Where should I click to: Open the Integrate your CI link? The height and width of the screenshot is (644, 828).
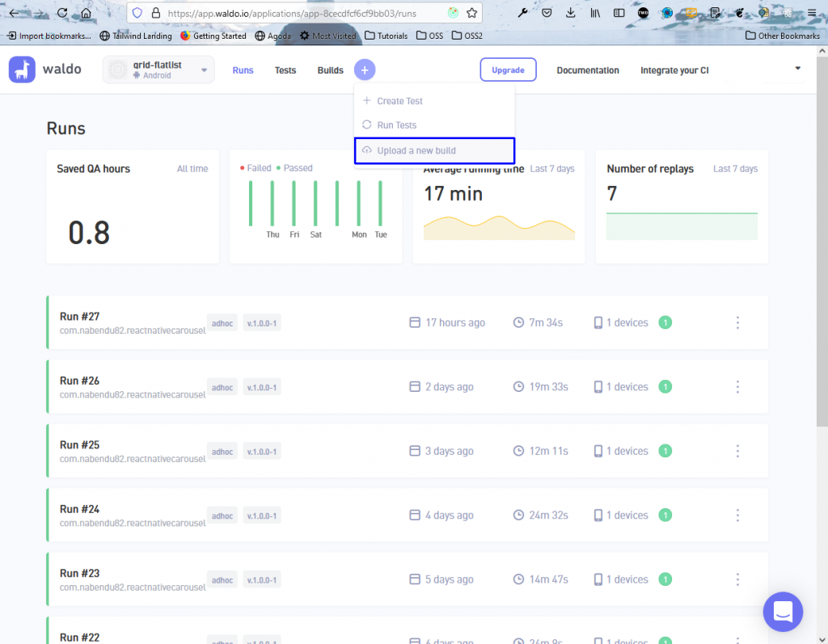coord(674,70)
